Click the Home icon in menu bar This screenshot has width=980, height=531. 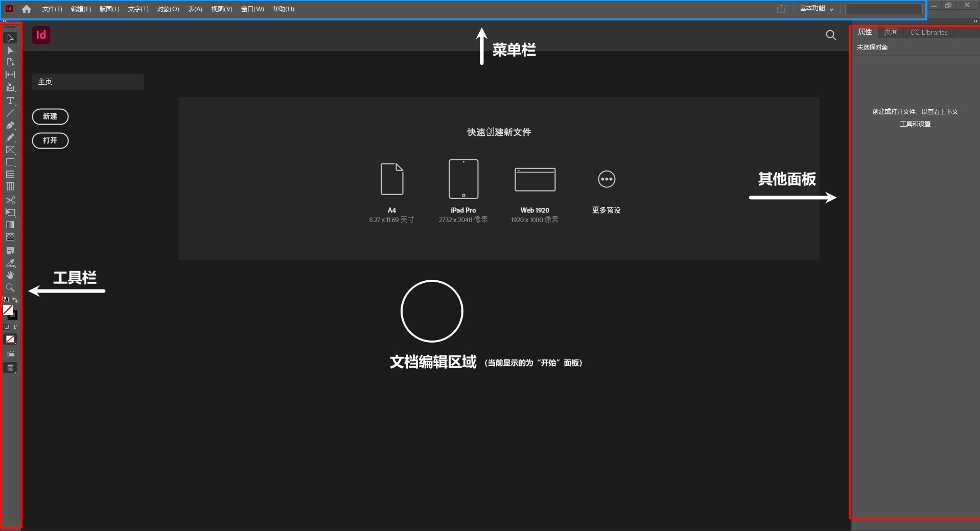pyautogui.click(x=27, y=9)
